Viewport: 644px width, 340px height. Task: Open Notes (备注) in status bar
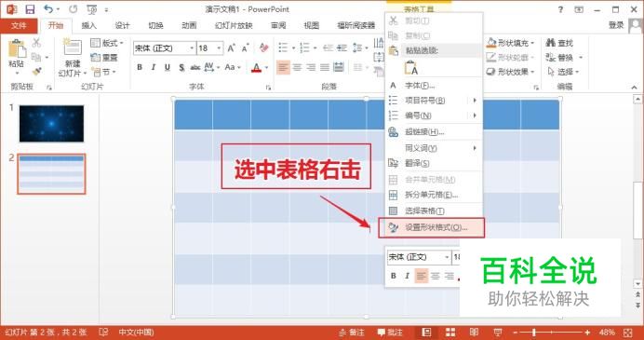point(352,333)
